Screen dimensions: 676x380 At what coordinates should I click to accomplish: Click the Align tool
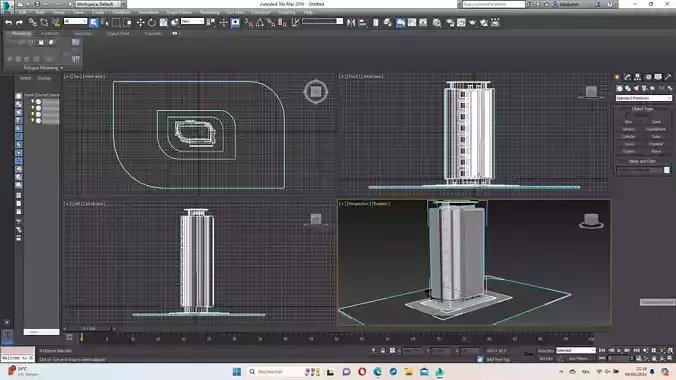pos(363,22)
